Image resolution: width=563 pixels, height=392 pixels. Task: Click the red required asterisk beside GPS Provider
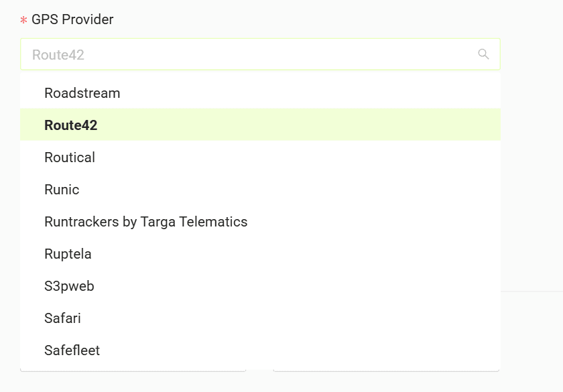23,20
